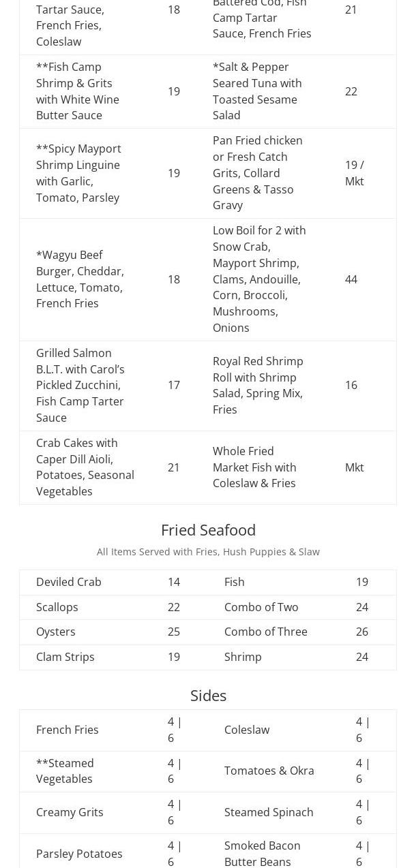
Task: Click the Crab Cakes with Caper Dill Aioli item
Action: (x=85, y=467)
